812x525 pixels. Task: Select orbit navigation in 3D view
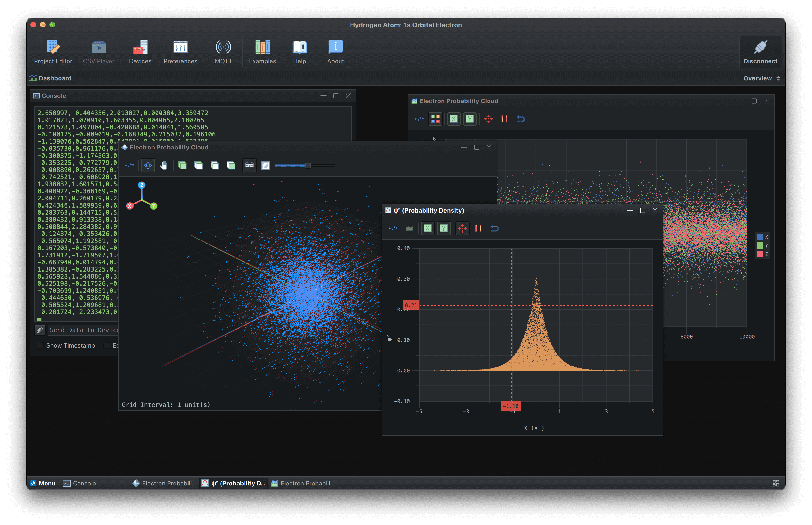148,165
